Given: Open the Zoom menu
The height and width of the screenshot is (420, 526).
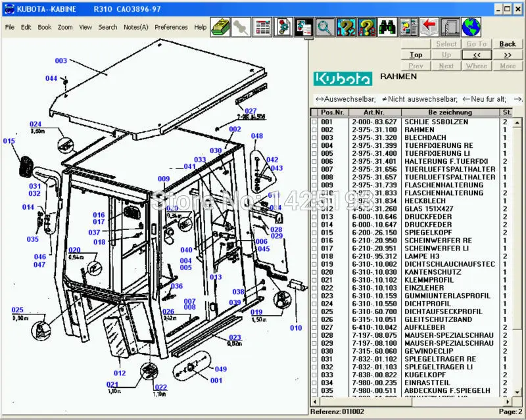Looking at the screenshot, I should pyautogui.click(x=65, y=27).
